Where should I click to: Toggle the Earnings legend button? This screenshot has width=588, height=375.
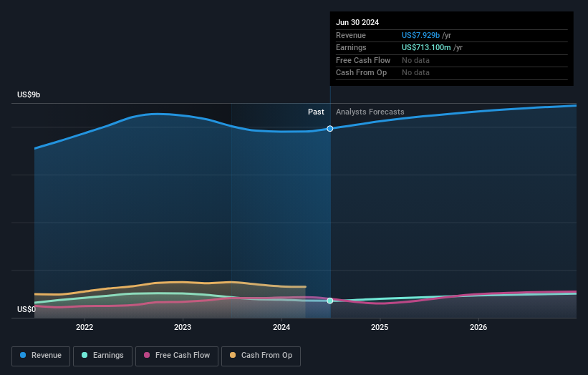point(102,356)
